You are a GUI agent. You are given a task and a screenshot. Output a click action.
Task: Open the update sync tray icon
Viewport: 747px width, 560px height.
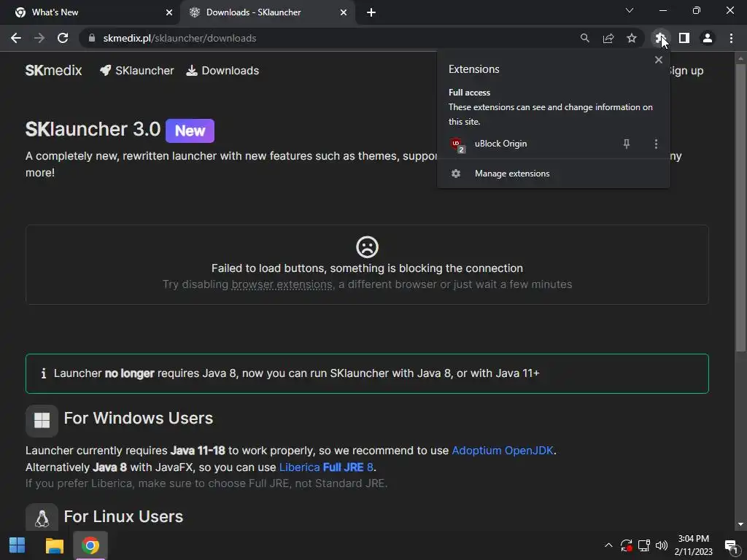[x=626, y=545]
